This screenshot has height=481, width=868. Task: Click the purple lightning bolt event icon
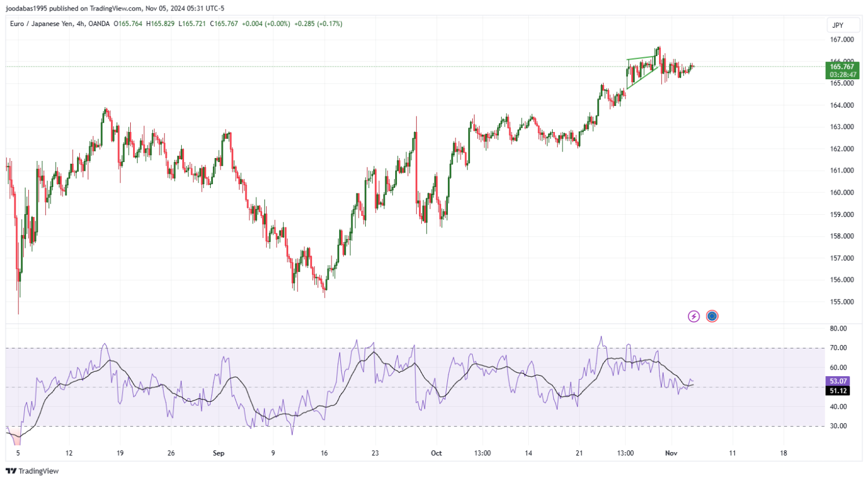click(694, 316)
